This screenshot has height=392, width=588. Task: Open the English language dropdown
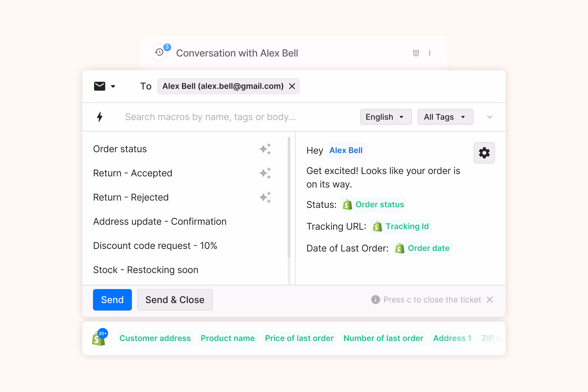pyautogui.click(x=386, y=117)
